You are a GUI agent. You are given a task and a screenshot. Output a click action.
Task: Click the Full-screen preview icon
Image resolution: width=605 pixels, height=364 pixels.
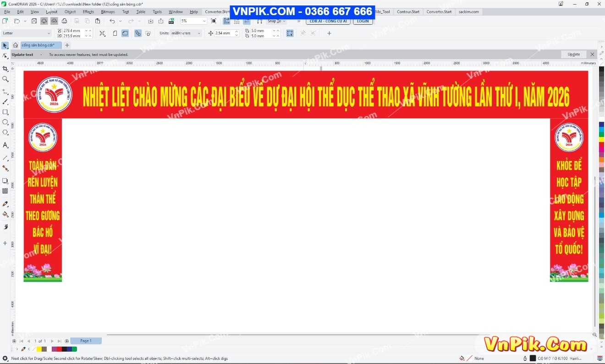click(214, 21)
